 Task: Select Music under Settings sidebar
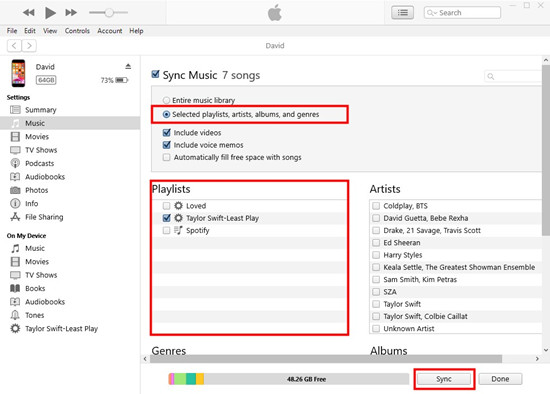click(x=70, y=123)
